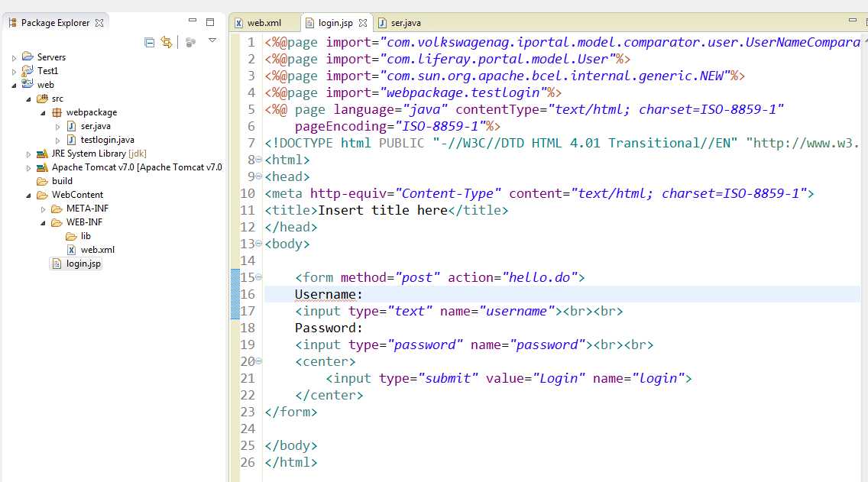Toggle Link with Editor icon
Image resolution: width=868 pixels, height=482 pixels.
167,42
